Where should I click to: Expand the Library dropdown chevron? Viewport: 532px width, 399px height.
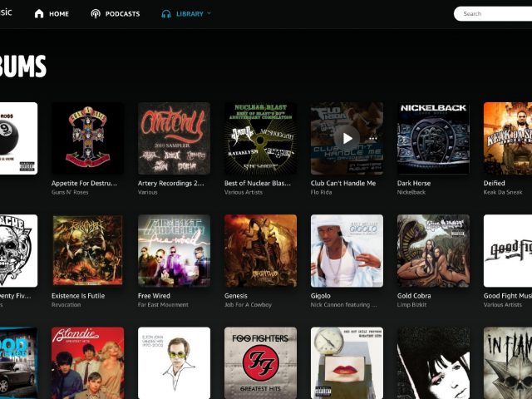point(209,13)
